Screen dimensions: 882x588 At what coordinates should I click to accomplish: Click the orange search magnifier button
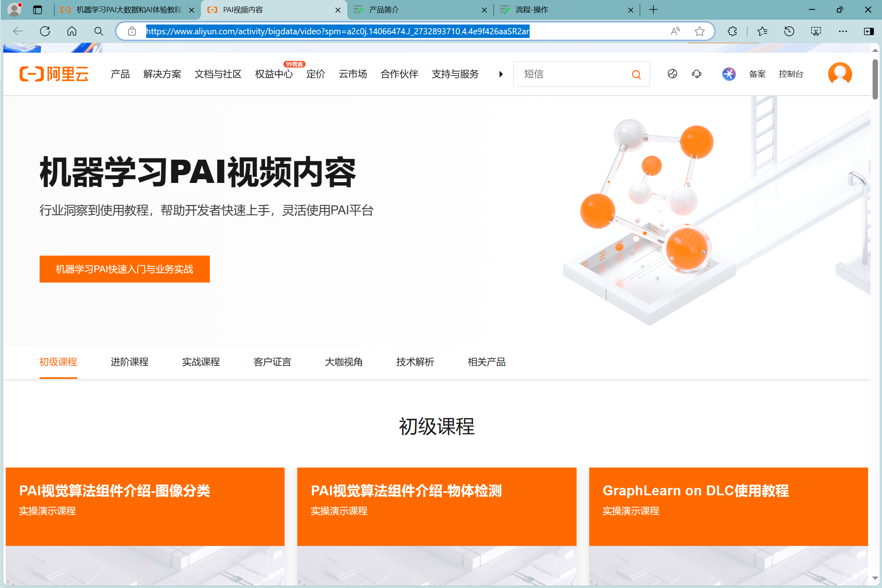[636, 74]
